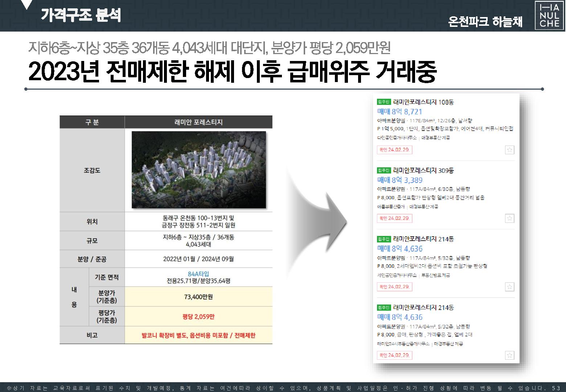Click the headline 2023년 전매제한 해제 이후 급매위주 거래중

[232, 72]
